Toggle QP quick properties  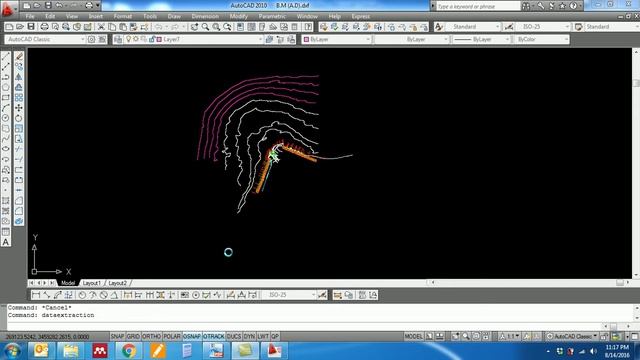[275, 336]
